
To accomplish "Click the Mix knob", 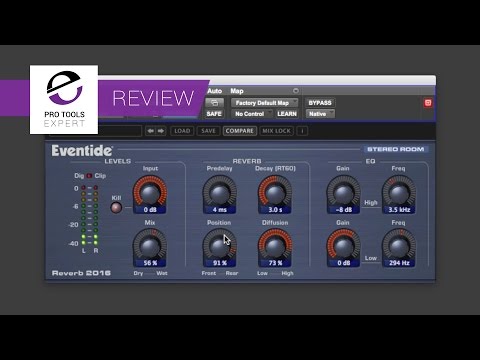I will (x=150, y=246).
